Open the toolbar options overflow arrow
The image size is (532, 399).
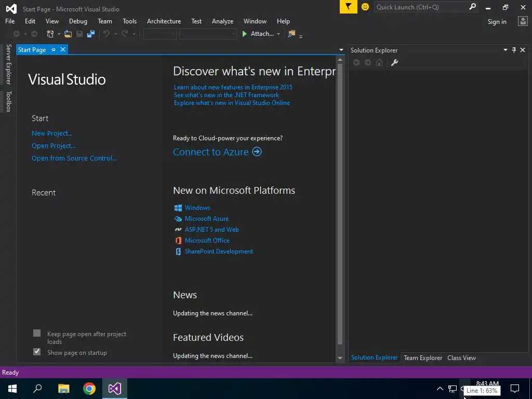pos(301,36)
